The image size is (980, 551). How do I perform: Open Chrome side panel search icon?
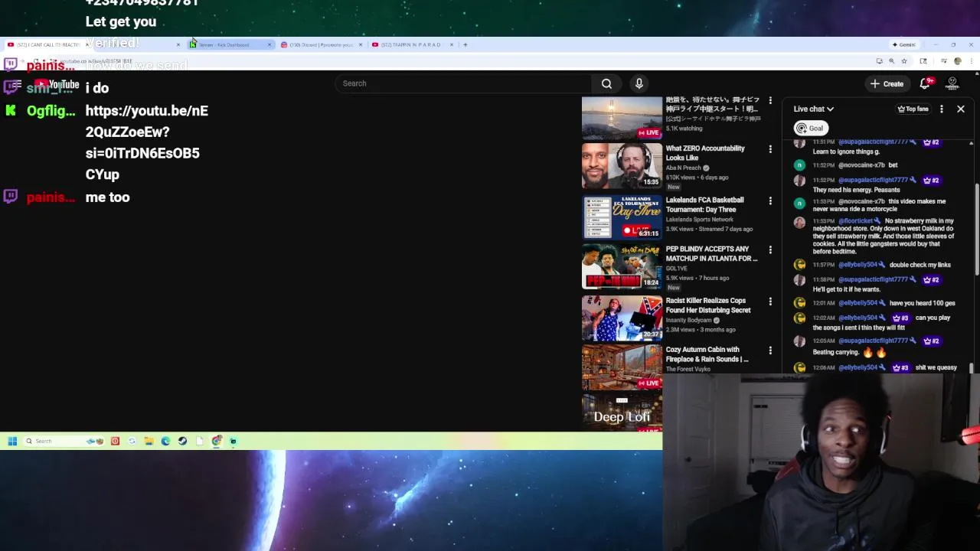[923, 61]
